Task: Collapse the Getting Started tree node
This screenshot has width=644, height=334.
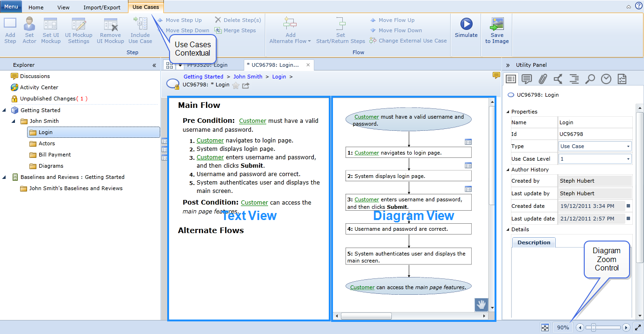Action: [5, 110]
